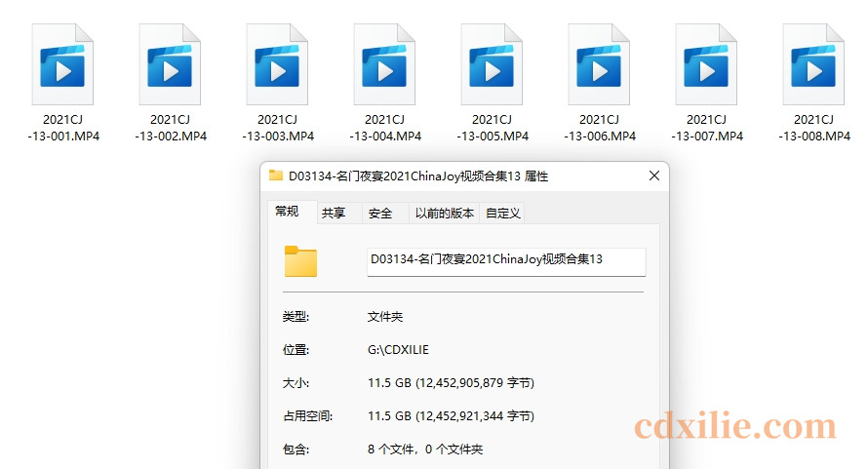Open the 自定义 tab
This screenshot has height=469, width=868.
coord(502,214)
